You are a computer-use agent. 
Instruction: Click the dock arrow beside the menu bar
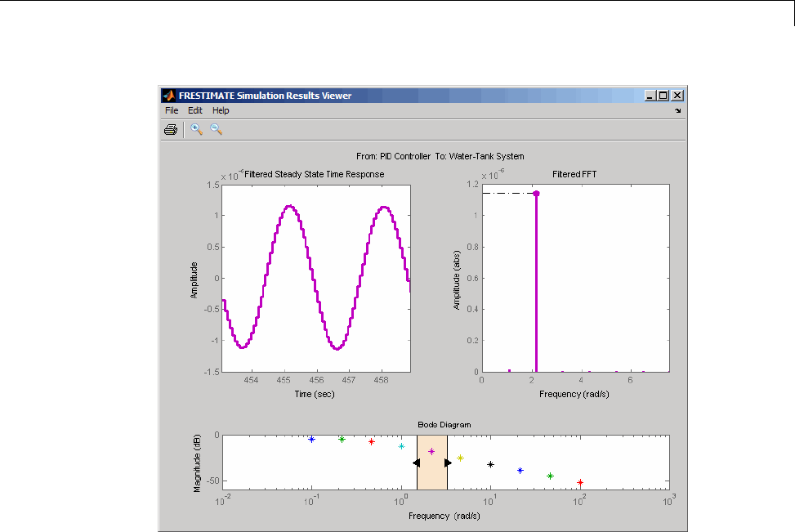tap(678, 110)
